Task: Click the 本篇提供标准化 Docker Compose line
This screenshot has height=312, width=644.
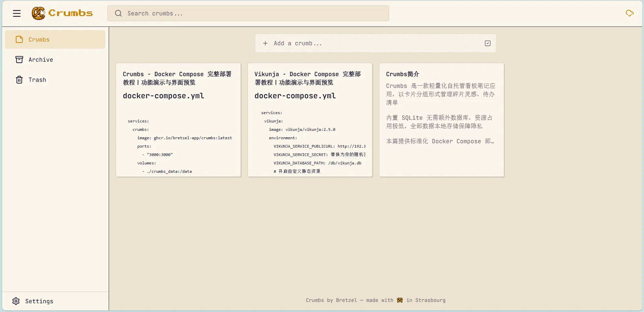Action: tap(440, 141)
